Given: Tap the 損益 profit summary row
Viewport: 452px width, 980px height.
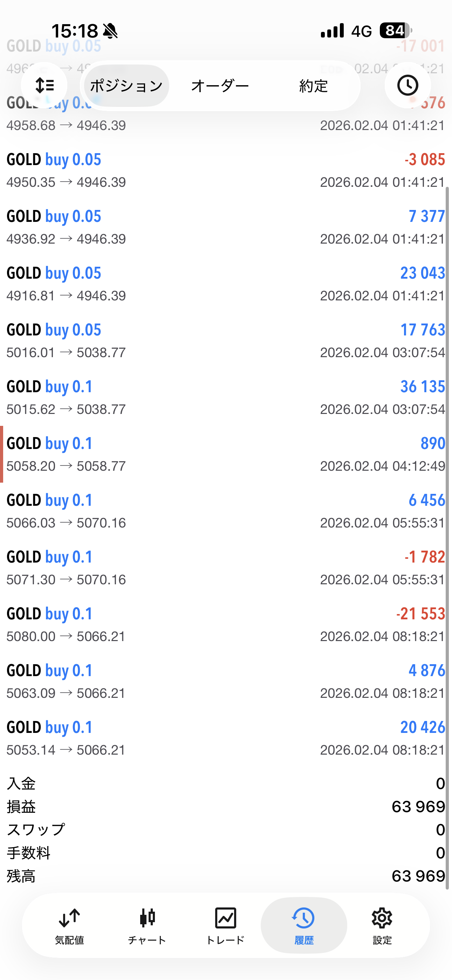Looking at the screenshot, I should click(x=226, y=807).
